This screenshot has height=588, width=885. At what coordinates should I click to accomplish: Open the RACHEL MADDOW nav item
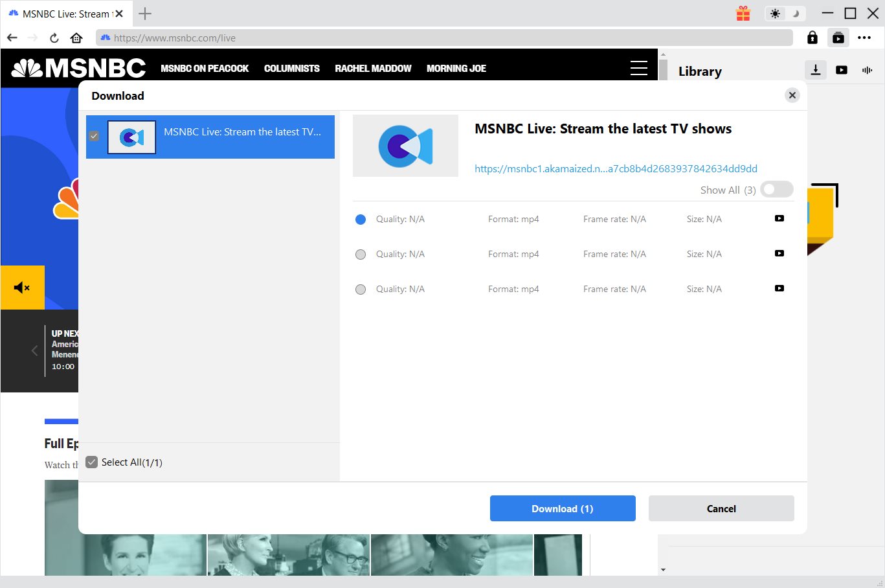pyautogui.click(x=373, y=69)
